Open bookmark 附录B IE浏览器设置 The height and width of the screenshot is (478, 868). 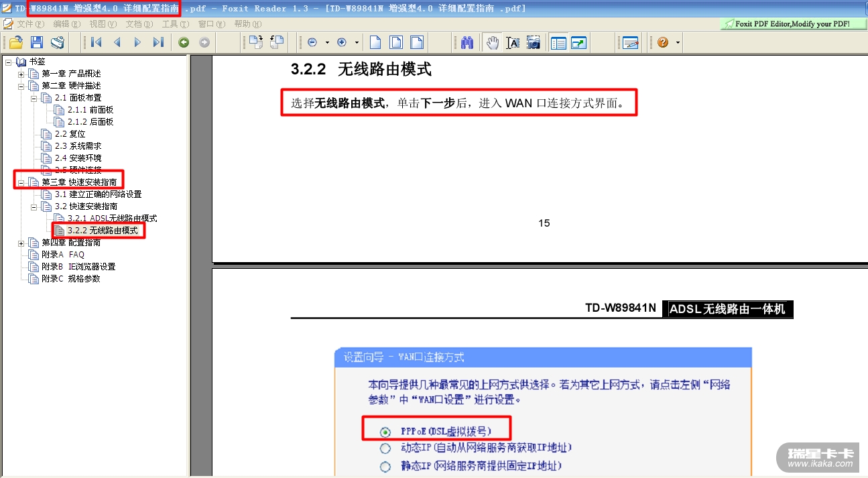tap(78, 267)
